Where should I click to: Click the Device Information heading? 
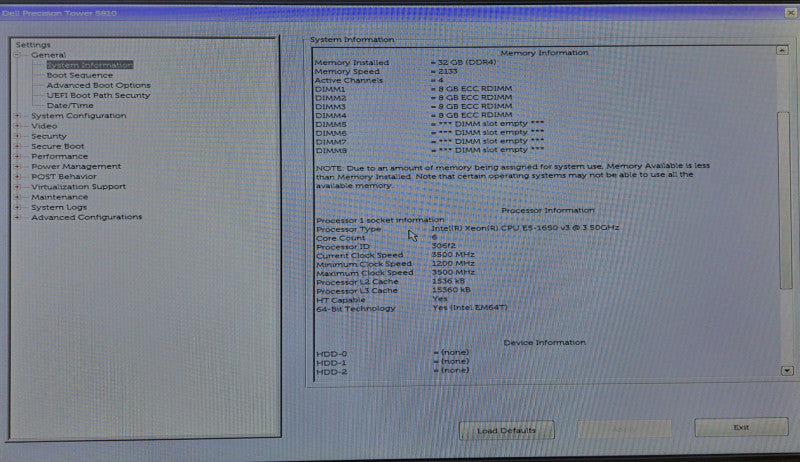[544, 342]
